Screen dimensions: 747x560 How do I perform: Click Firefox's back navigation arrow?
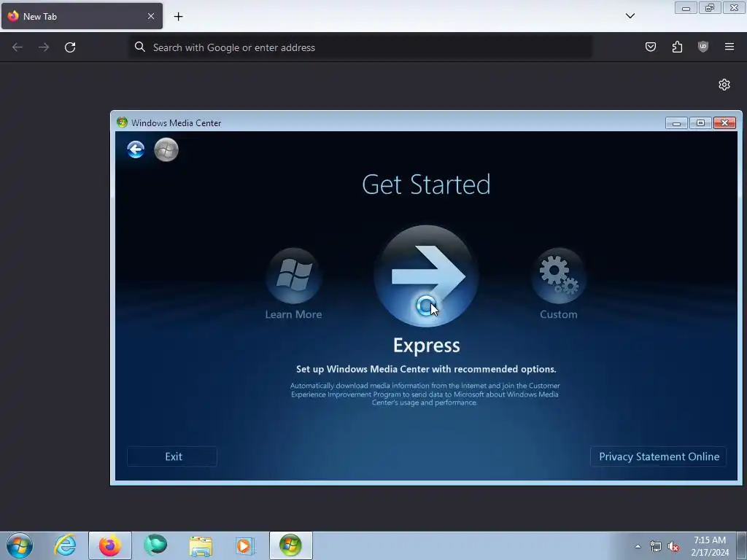[18, 47]
